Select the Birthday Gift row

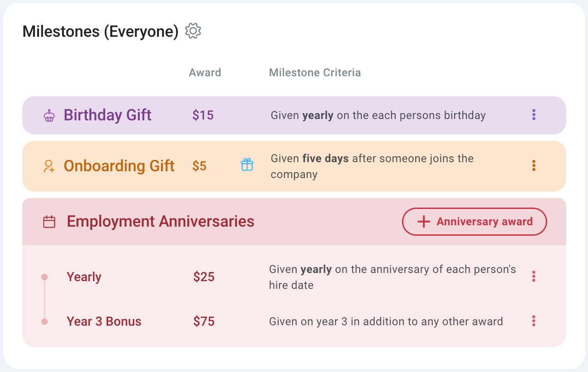(x=108, y=115)
